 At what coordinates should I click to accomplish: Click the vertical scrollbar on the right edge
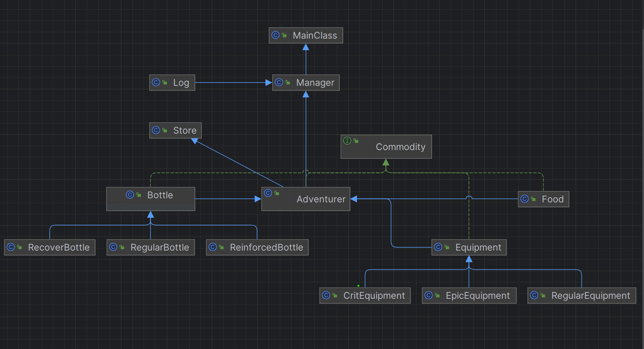pos(643,171)
